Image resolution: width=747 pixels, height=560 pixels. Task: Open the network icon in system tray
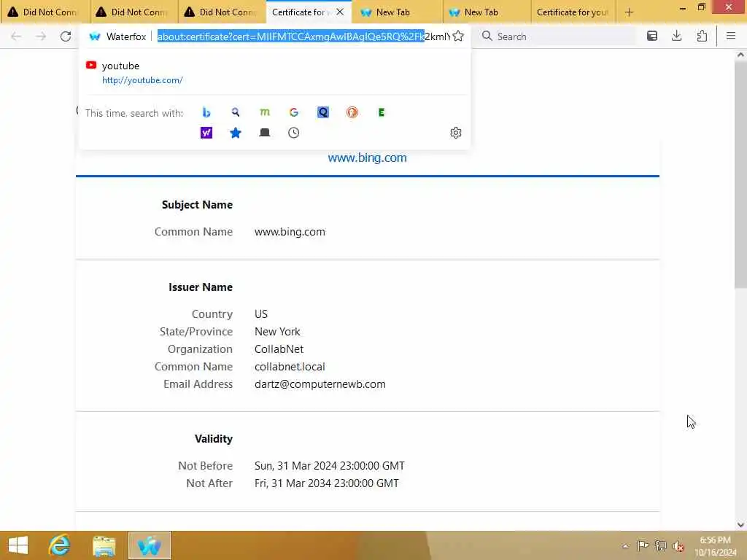(661, 545)
